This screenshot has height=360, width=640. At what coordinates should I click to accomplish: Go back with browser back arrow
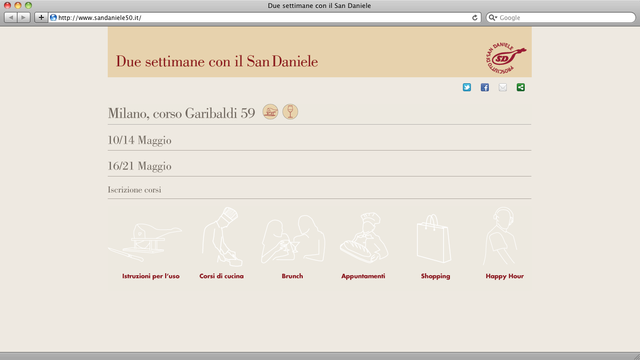pos(11,18)
